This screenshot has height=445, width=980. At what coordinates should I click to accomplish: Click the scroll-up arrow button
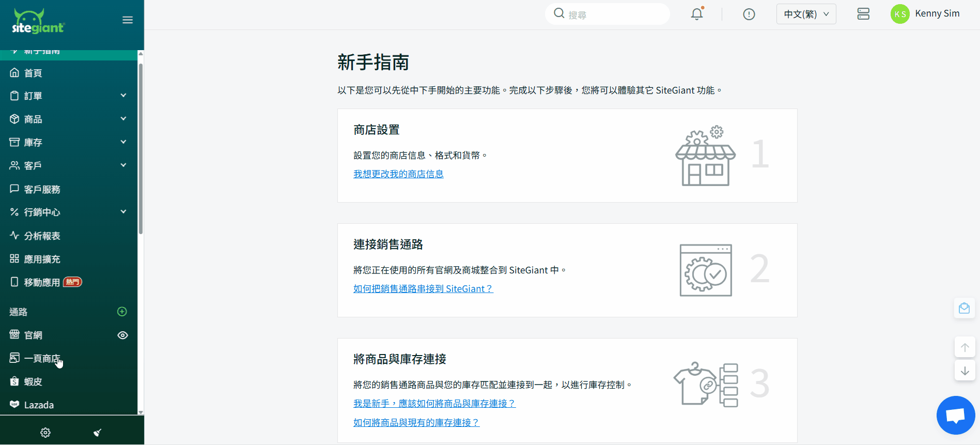click(x=965, y=347)
